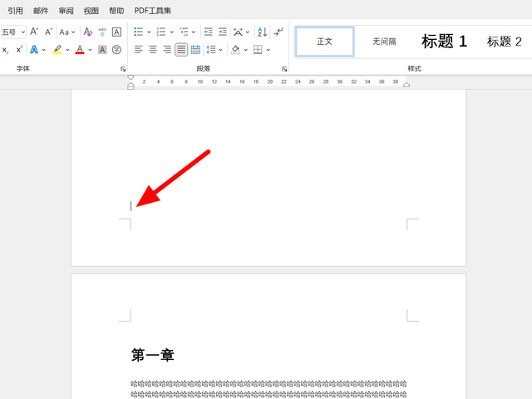Click the increase indent icon
The height and width of the screenshot is (399, 532).
[223, 32]
